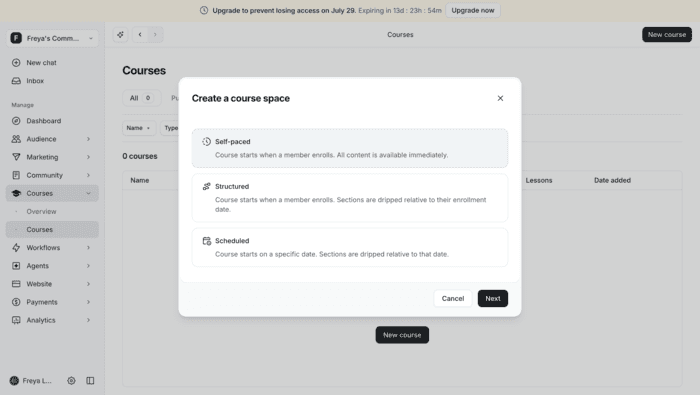700x395 pixels.
Task: Expand the Website menu chevron
Action: 88,284
